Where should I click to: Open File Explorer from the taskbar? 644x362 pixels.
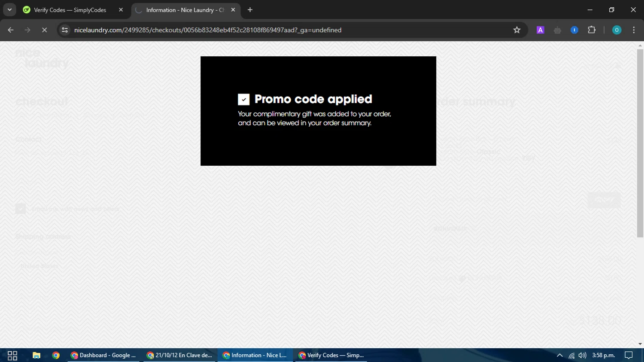point(36,355)
